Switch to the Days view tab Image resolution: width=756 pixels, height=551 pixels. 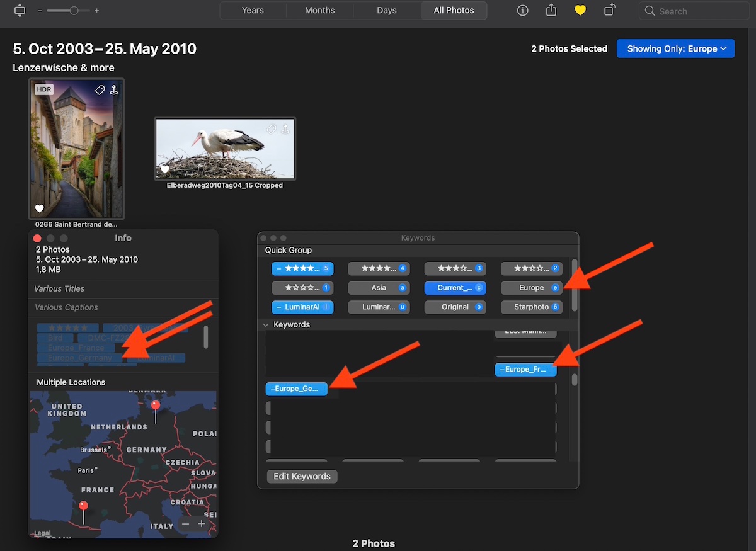click(387, 11)
